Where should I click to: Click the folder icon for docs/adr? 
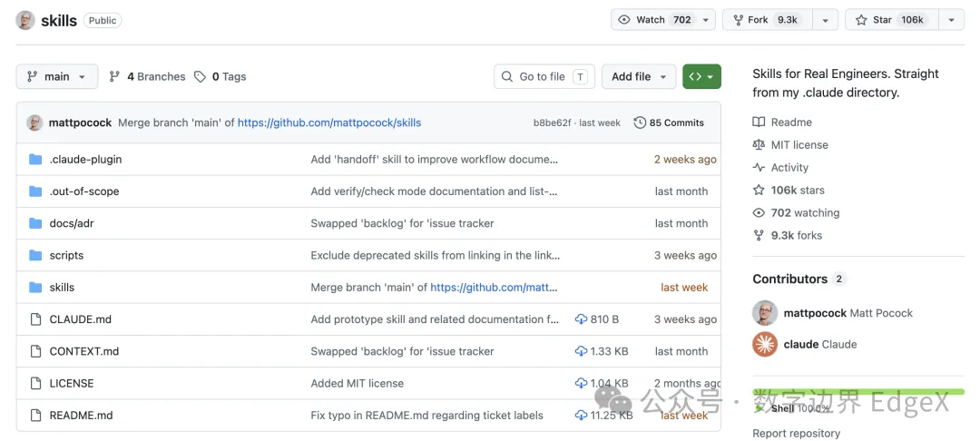pos(35,223)
